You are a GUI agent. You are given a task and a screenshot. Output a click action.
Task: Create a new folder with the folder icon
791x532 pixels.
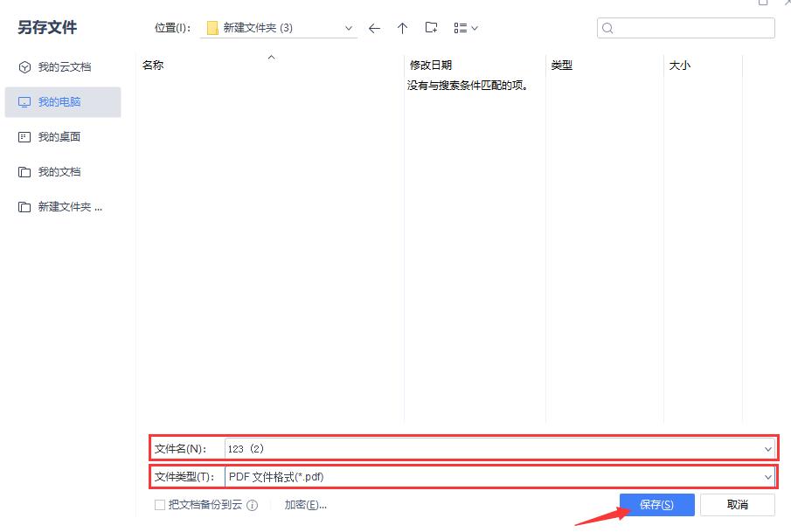430,27
